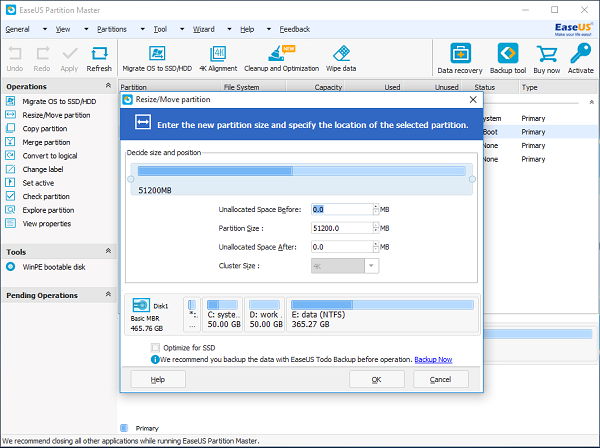
Task: Collapse the Tools panel section
Action: (x=108, y=251)
